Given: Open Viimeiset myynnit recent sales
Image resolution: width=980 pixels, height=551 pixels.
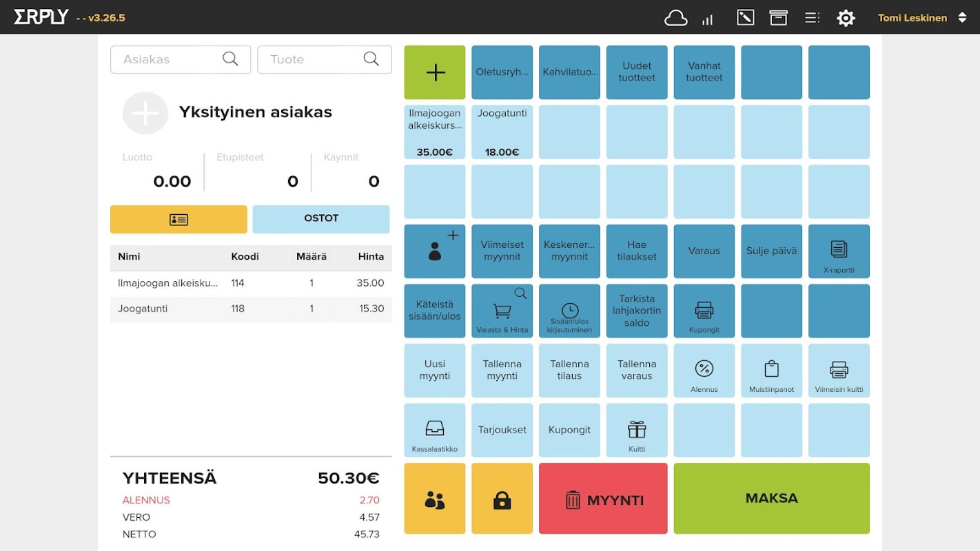Looking at the screenshot, I should (x=502, y=251).
